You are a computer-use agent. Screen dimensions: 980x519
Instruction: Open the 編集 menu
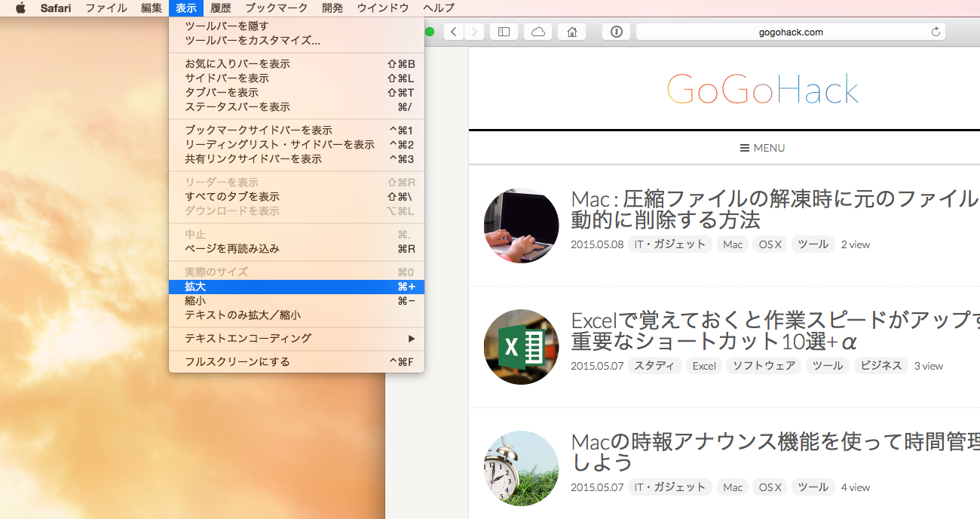[x=152, y=8]
